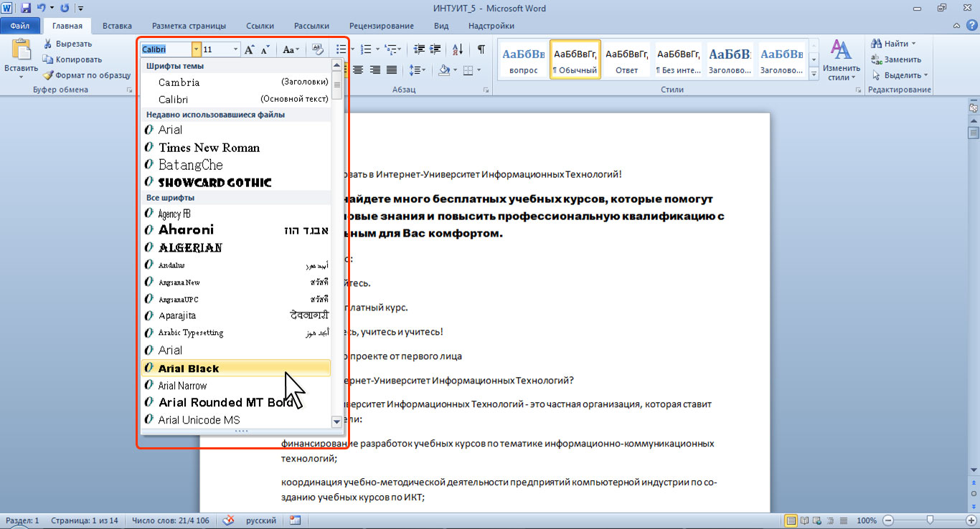Click the Sort icon in paragraph group
This screenshot has width=980, height=529.
[458, 49]
